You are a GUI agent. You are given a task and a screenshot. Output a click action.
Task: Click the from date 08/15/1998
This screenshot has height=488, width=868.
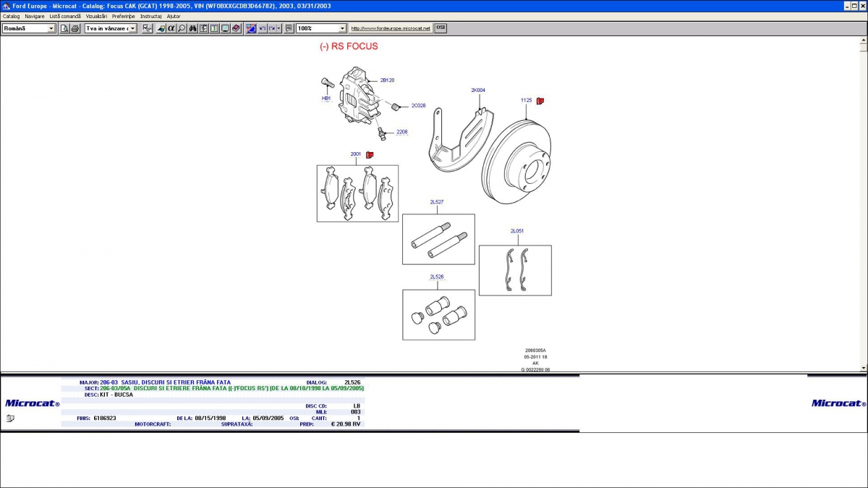click(210, 418)
